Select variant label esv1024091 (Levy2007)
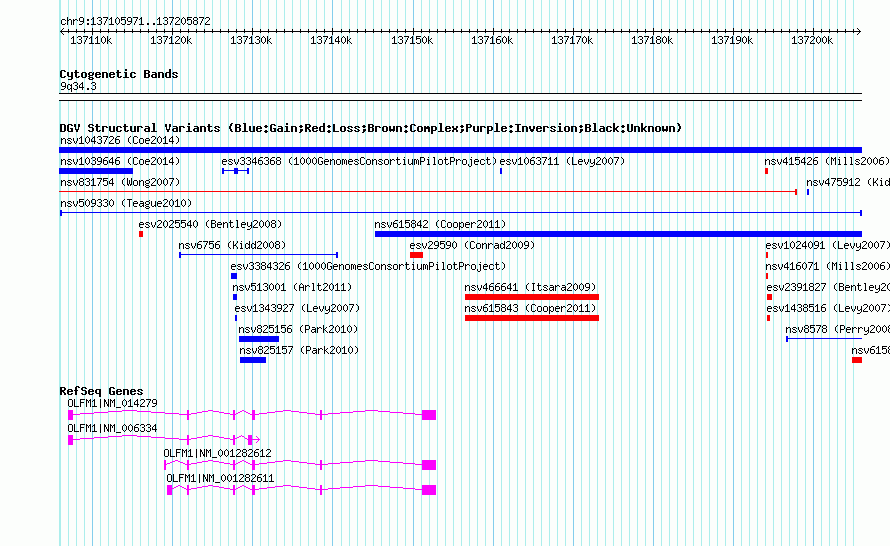Image resolution: width=890 pixels, height=546 pixels. tap(827, 245)
